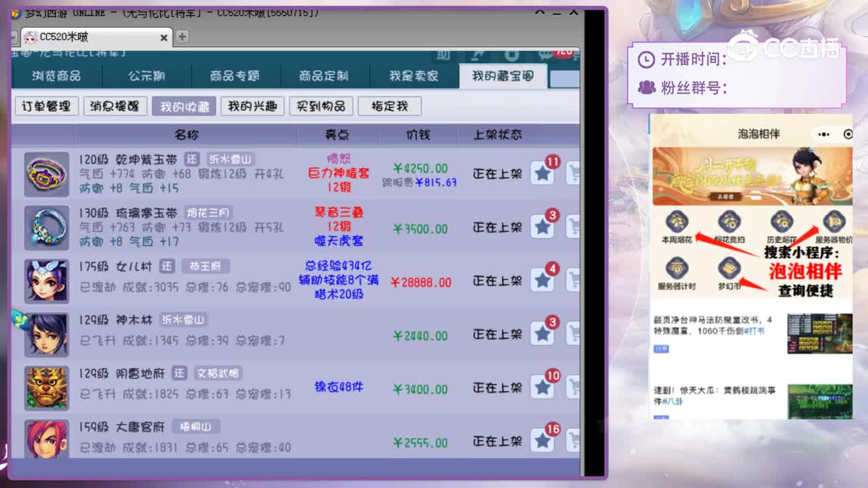
Task: Click price ¥3500.00
Action: tap(420, 229)
